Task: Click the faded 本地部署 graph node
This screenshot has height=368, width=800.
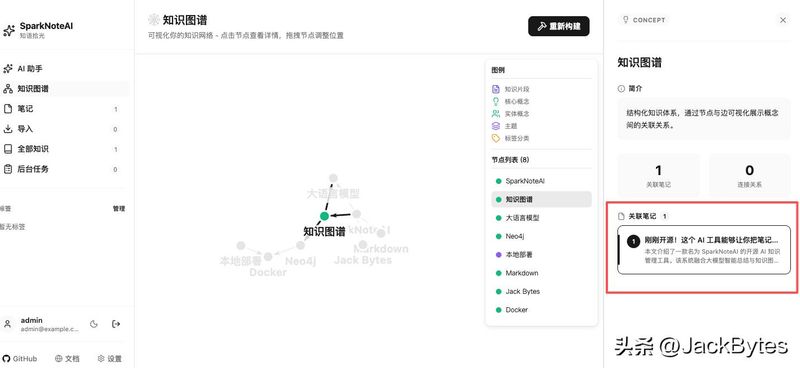Action: coord(241,246)
